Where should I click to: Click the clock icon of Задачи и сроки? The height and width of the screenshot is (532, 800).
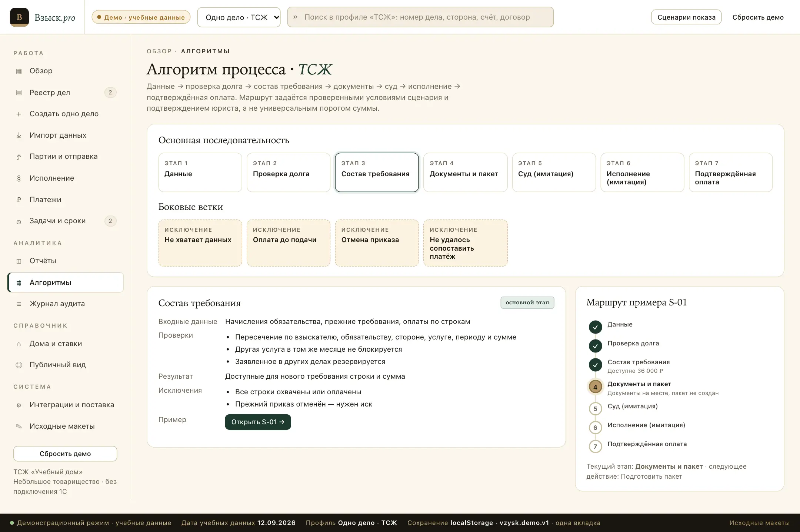point(19,221)
